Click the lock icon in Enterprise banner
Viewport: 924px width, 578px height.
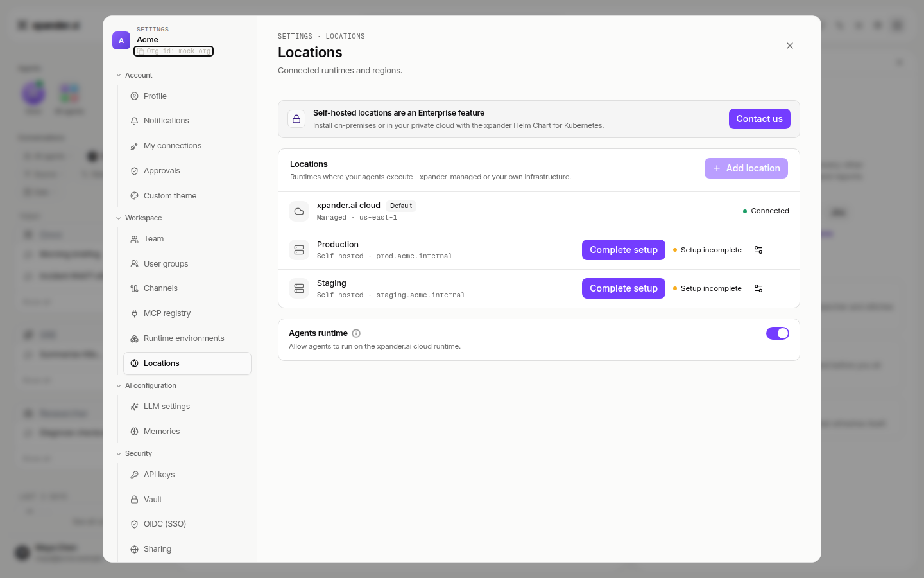pyautogui.click(x=296, y=119)
